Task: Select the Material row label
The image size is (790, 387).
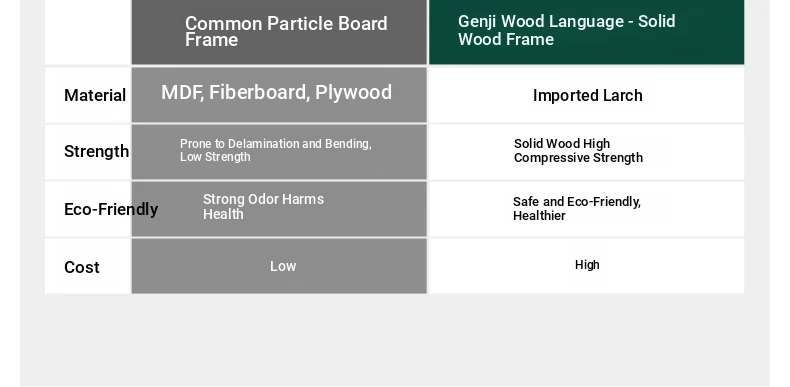Action: coord(95,95)
